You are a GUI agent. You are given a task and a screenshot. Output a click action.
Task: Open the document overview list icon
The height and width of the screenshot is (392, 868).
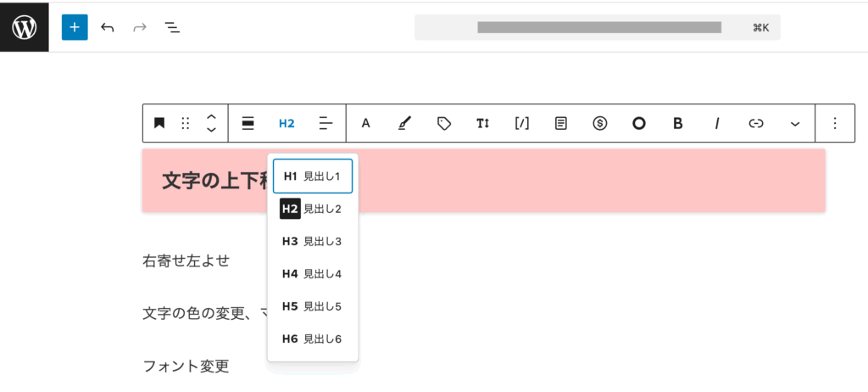click(172, 27)
